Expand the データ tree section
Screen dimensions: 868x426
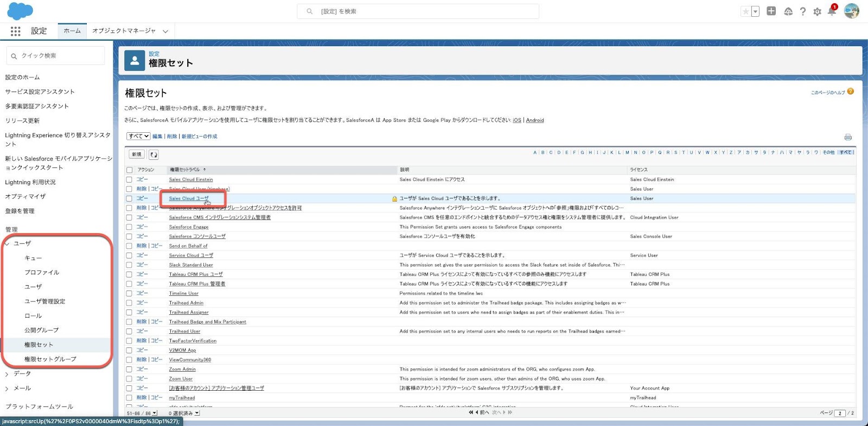(x=7, y=374)
